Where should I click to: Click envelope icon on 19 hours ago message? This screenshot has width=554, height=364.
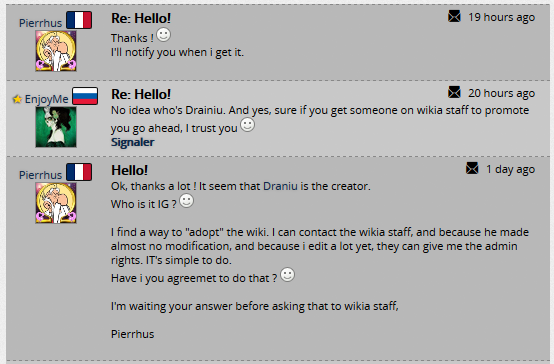point(454,16)
